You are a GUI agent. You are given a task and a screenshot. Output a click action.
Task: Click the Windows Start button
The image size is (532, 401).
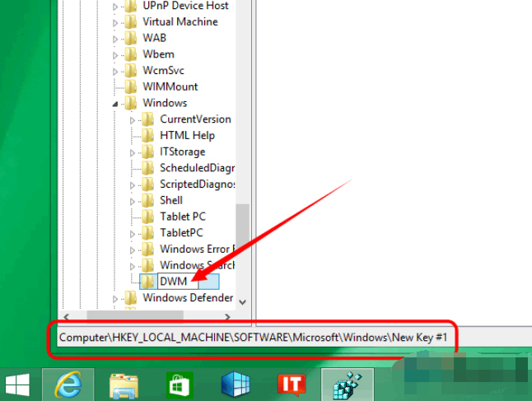[18, 385]
